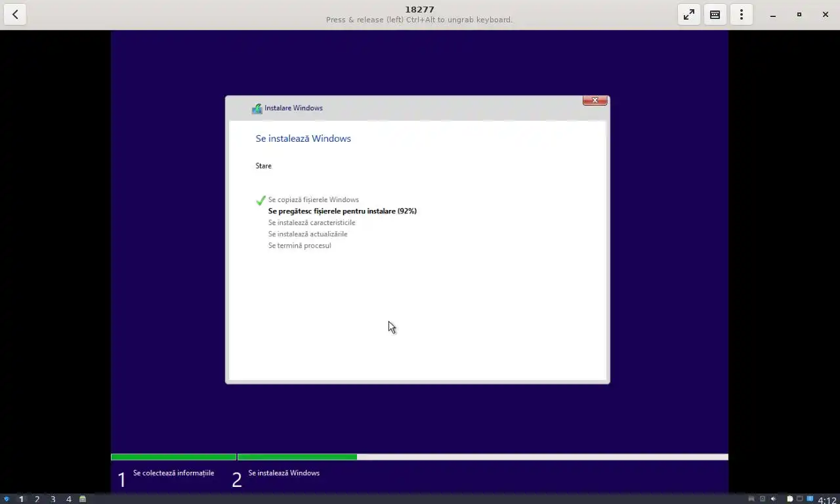This screenshot has height=504, width=840.
Task: Click the 'Se instalează Windows' heading
Action: click(303, 138)
